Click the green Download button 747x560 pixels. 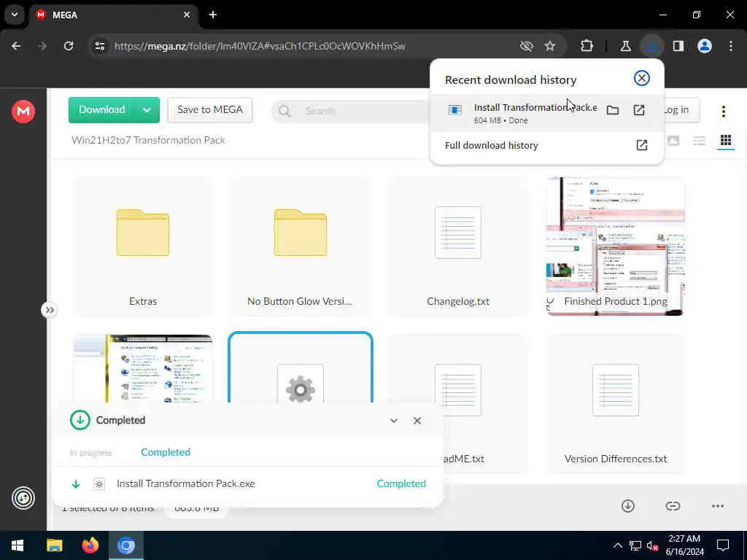(102, 110)
